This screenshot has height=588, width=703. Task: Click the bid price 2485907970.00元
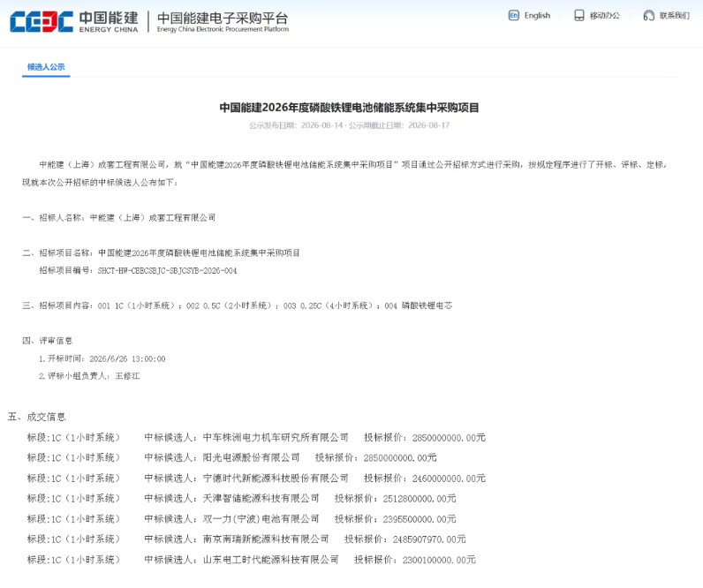[x=429, y=539]
